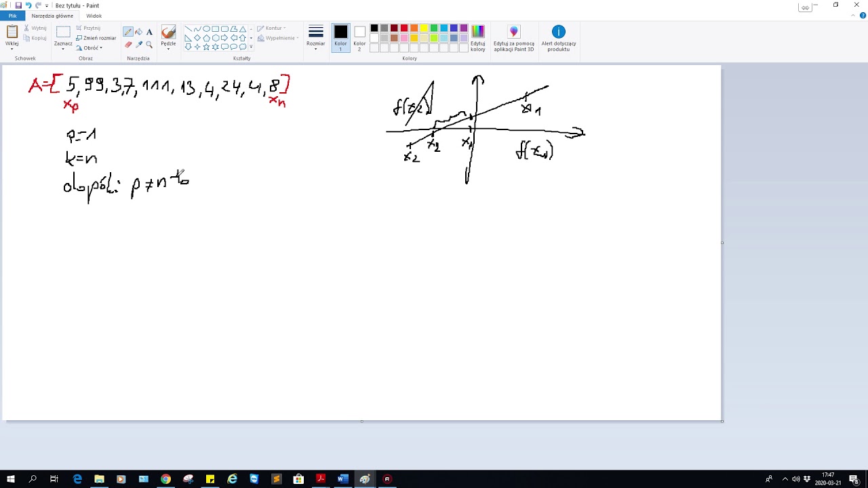This screenshot has width=868, height=488.
Task: Click the Rozmiar line thickness icon
Action: pyautogui.click(x=316, y=32)
